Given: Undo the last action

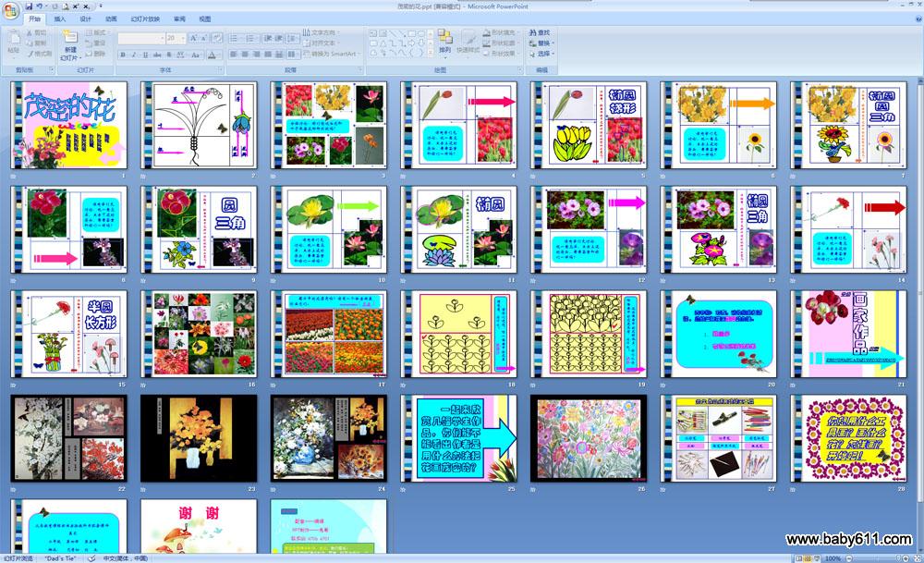Looking at the screenshot, I should pos(39,6).
